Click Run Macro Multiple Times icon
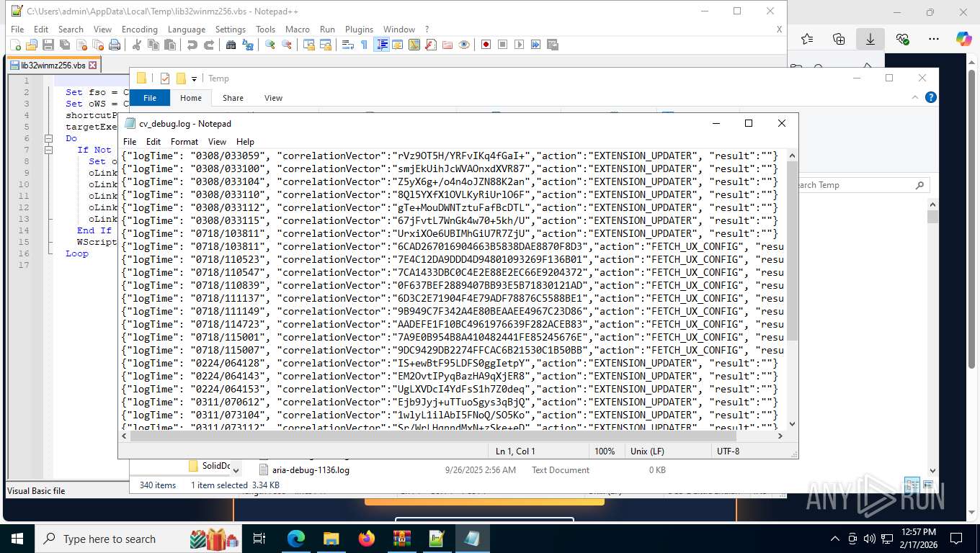 536,45
